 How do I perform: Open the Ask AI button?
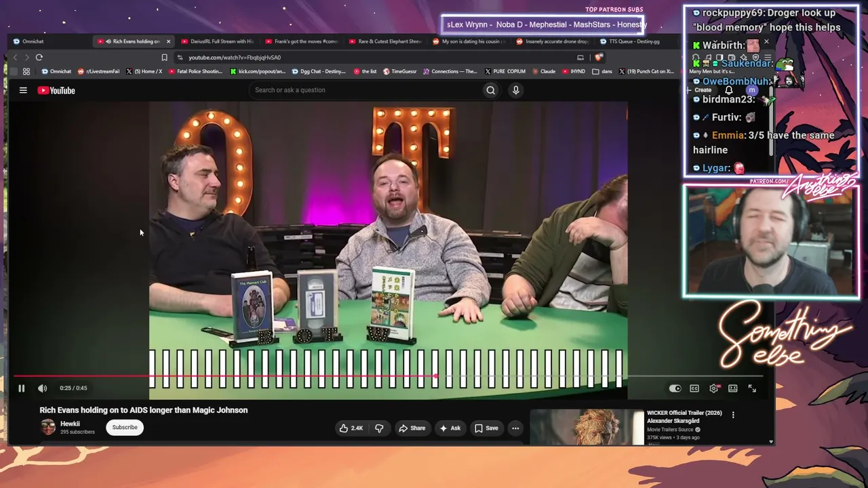[450, 428]
